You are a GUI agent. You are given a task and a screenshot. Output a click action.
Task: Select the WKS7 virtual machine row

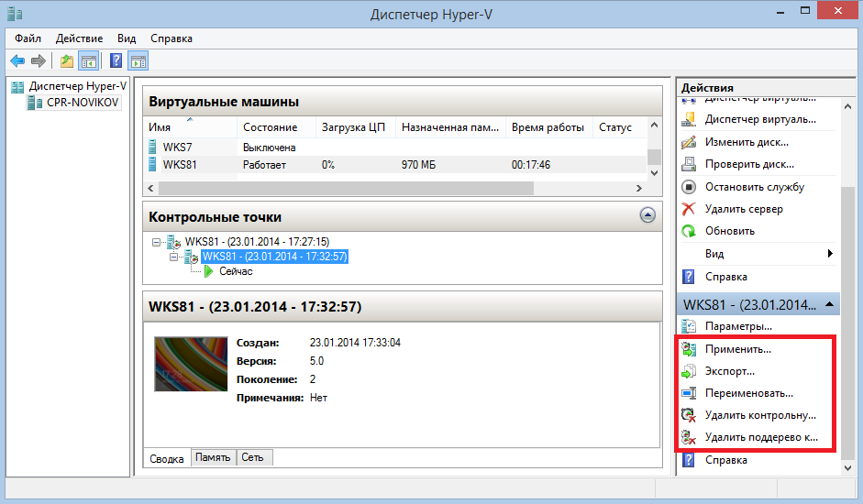coord(177,147)
